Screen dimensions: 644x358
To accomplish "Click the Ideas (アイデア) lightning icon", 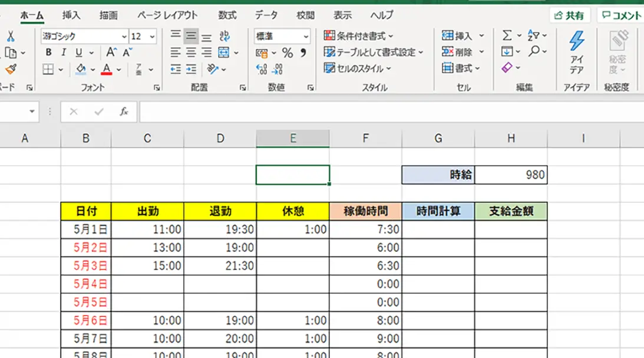I will point(576,42).
